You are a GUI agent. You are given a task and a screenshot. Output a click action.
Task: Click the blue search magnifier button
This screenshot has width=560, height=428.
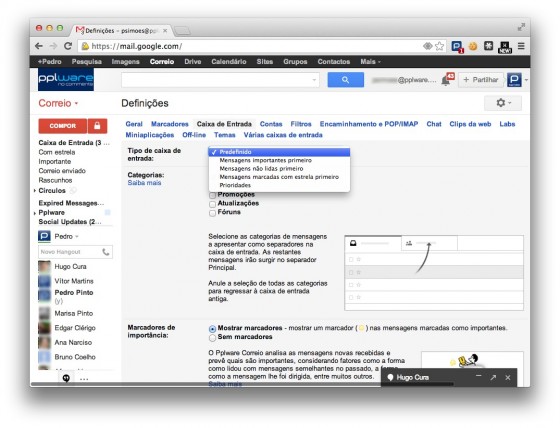(x=345, y=80)
